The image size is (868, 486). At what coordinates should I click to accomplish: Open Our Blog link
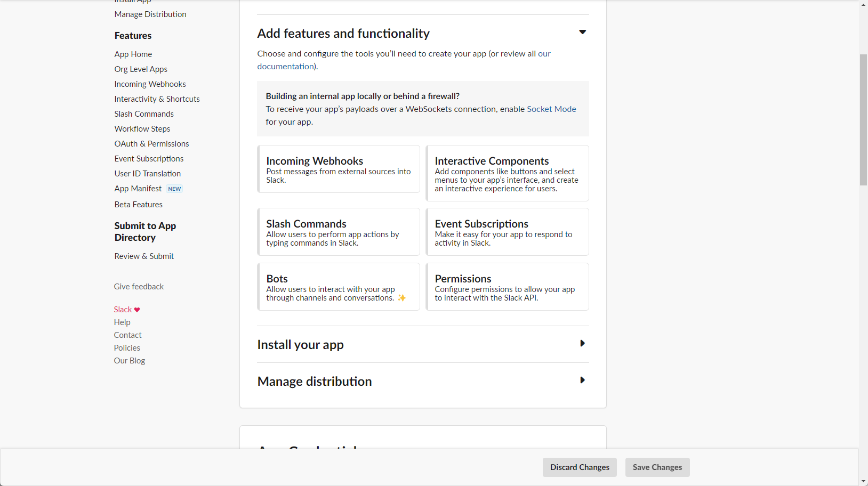(x=130, y=361)
